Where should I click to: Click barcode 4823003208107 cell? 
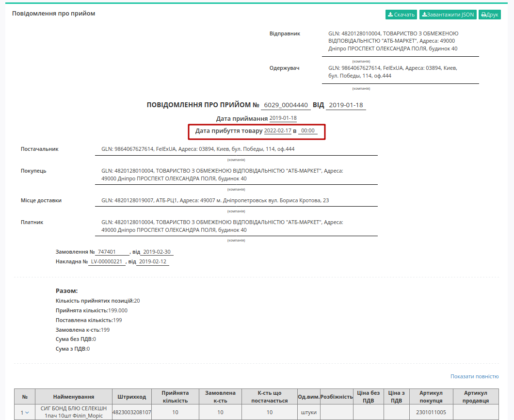(x=132, y=412)
